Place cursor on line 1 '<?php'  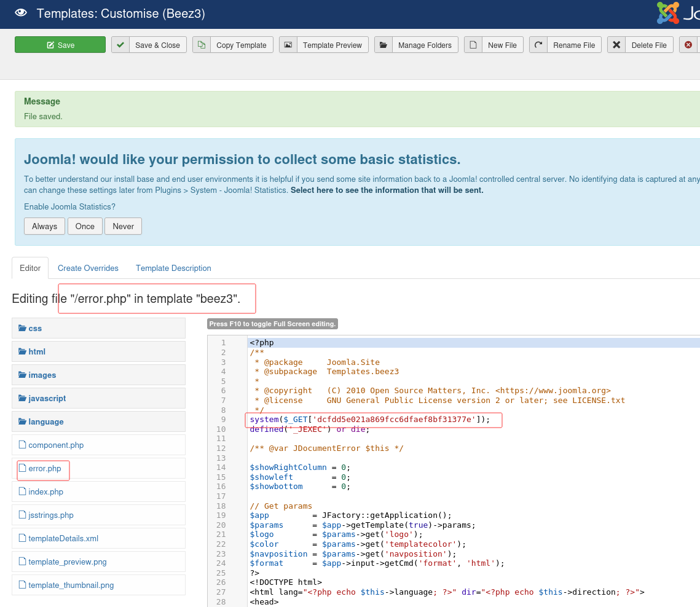[x=262, y=343]
